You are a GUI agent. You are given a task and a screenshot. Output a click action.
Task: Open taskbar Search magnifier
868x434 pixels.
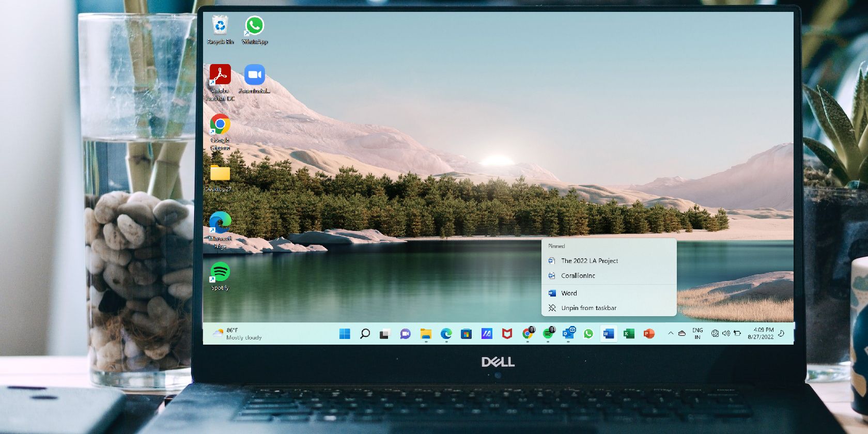(x=365, y=334)
